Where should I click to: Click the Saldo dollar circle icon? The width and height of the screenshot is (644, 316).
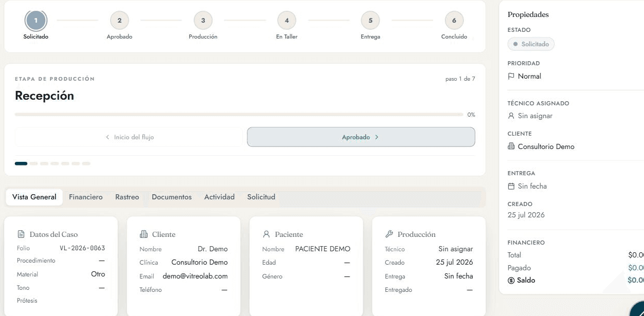coord(511,281)
